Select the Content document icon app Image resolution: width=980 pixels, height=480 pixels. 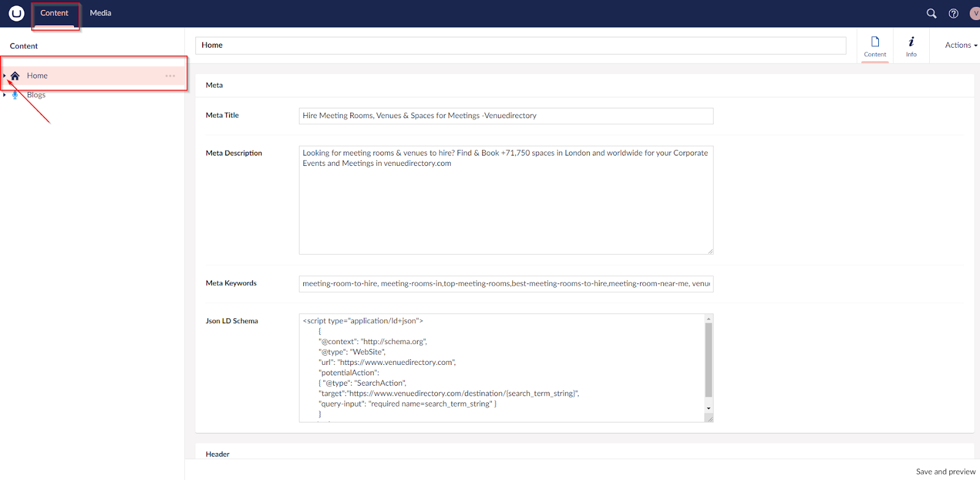[x=875, y=47]
